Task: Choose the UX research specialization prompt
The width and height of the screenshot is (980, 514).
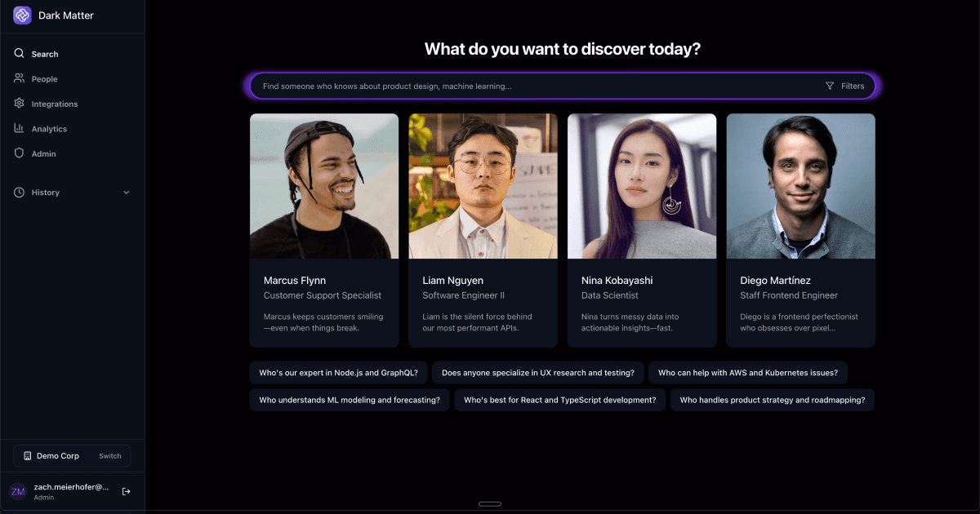Action: point(539,372)
